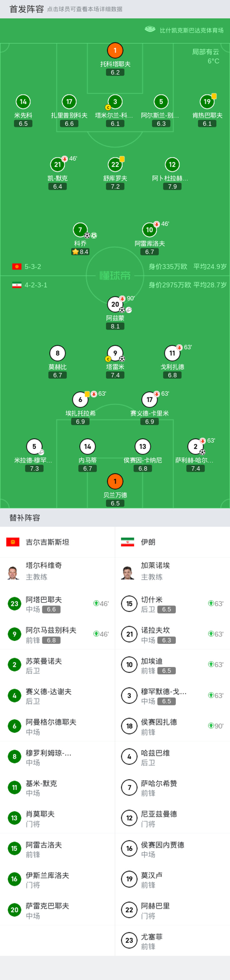Screen dimensions: 230x980
Task: Tap 阿兹蒙 number 20 player icon
Action: coord(115,304)
